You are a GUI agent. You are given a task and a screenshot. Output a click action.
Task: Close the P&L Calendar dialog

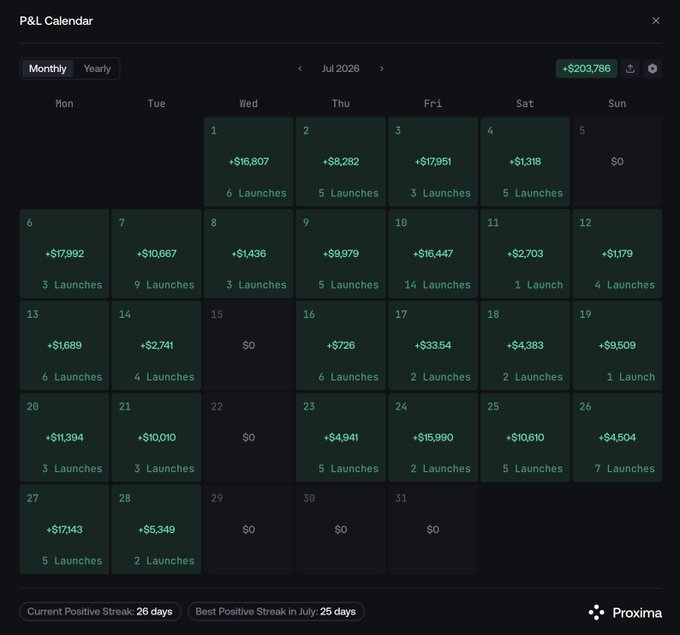(x=656, y=21)
